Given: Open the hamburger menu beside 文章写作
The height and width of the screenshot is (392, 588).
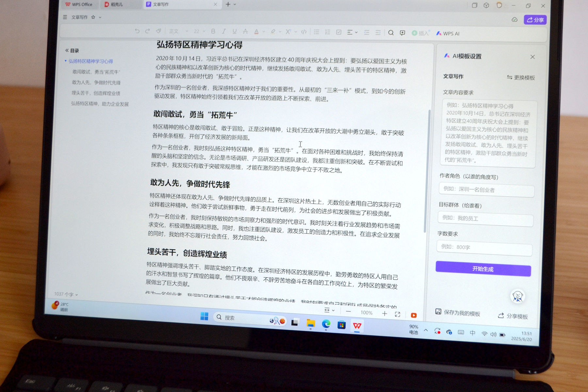Looking at the screenshot, I should pyautogui.click(x=65, y=17).
